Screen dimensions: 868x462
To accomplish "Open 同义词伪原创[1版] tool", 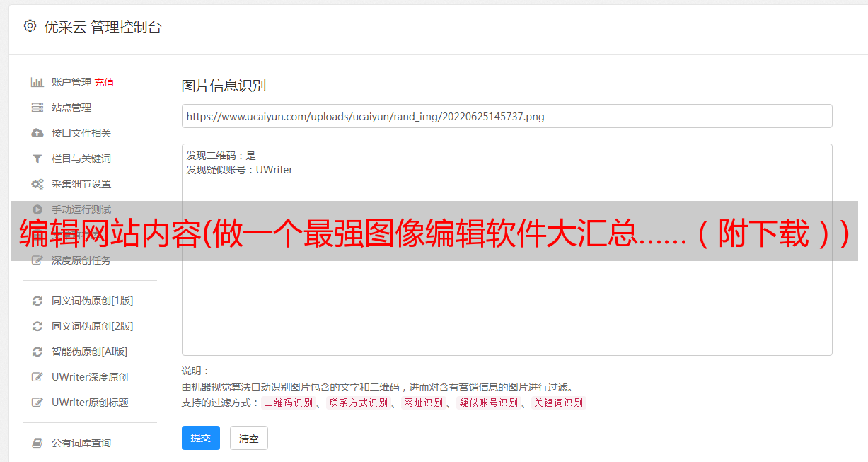I will point(93,301).
